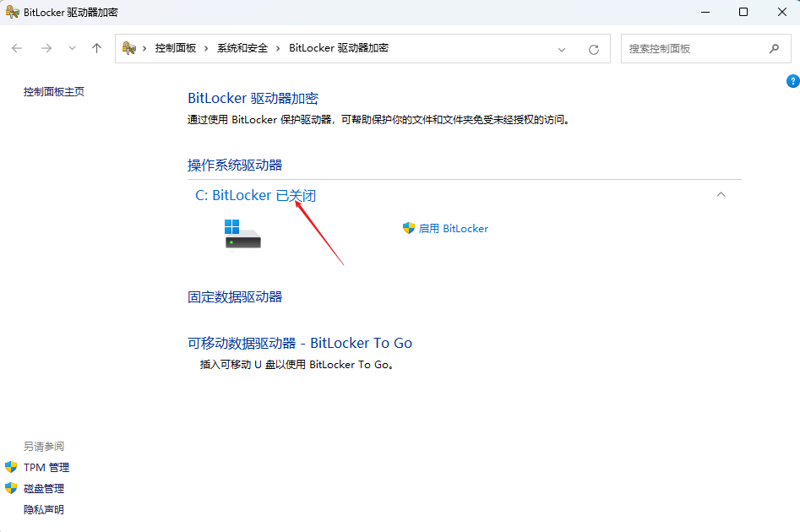Click 可移动数据驱动器 - BitLocker To Go heading

[300, 343]
